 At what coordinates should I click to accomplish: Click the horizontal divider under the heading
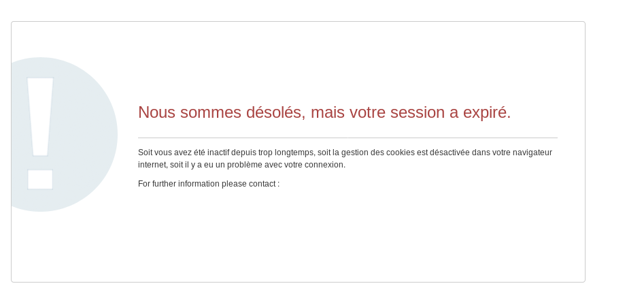pyautogui.click(x=348, y=138)
